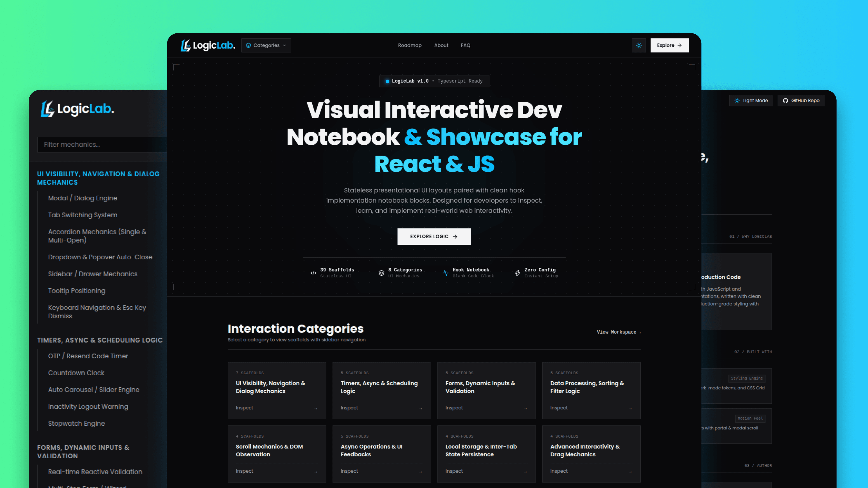868x488 pixels.
Task: Select Stopwatch Engine in sidebar
Action: coord(76,423)
